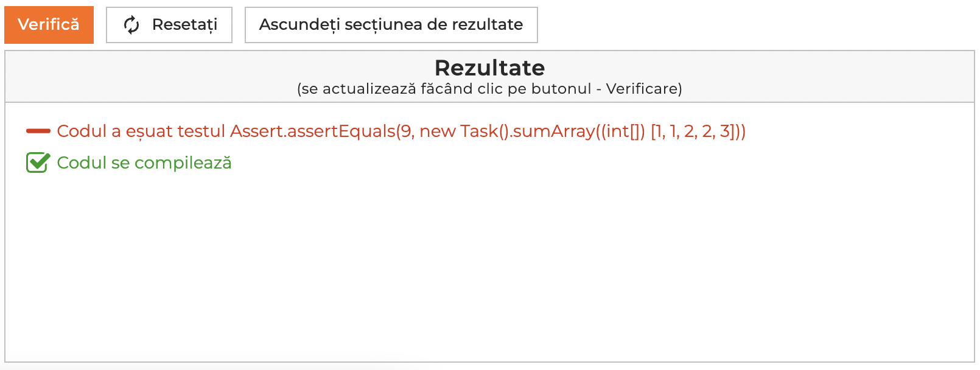Click the Rezultate heading
Viewport: 980px width, 370px height.
pos(489,68)
